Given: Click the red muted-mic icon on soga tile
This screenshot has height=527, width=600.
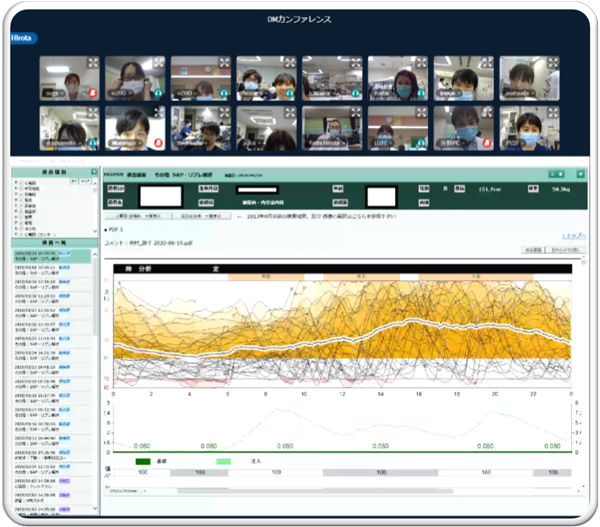Looking at the screenshot, I should [93, 93].
